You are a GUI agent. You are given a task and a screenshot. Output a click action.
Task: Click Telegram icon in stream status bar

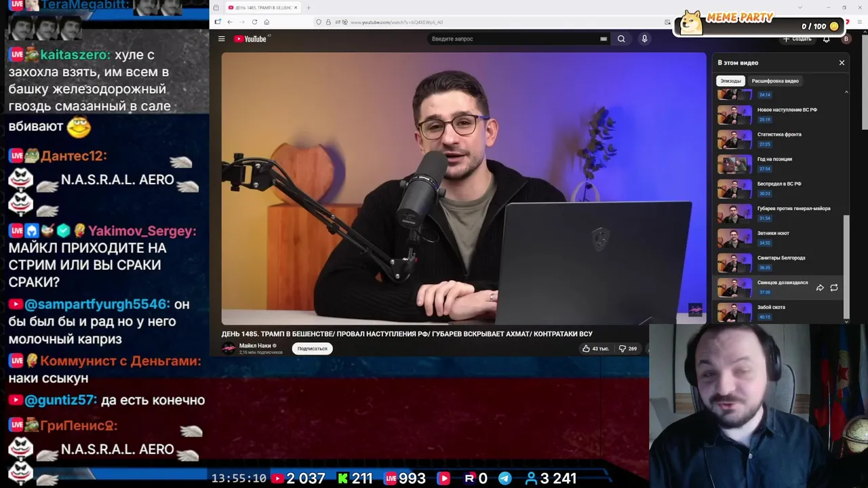click(x=505, y=479)
